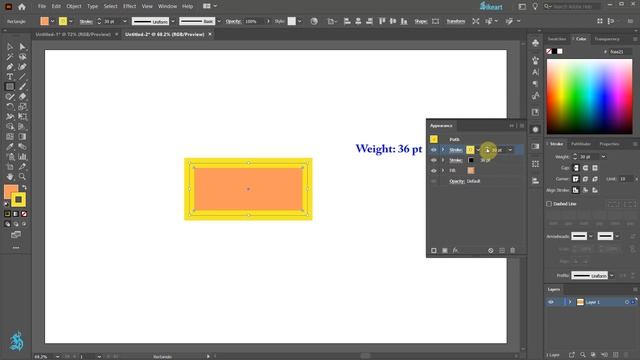Click the Transform link in control bar
The image size is (640, 360).
(x=456, y=21)
